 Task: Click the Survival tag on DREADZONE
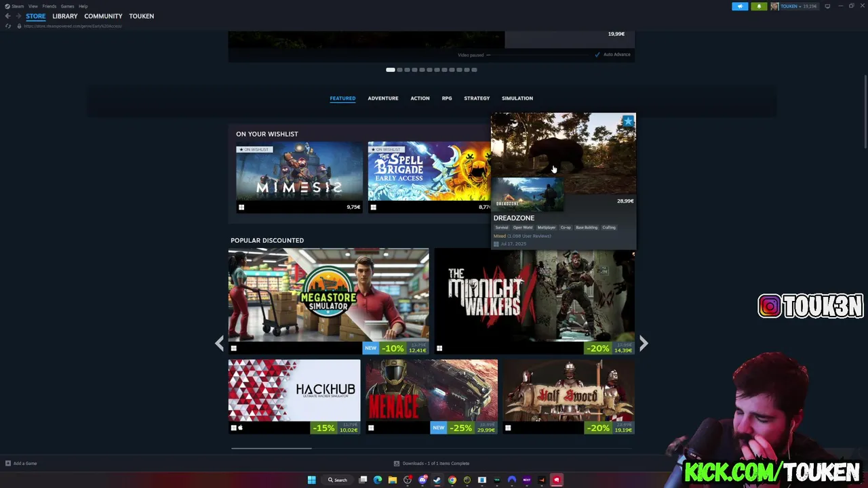pyautogui.click(x=502, y=228)
